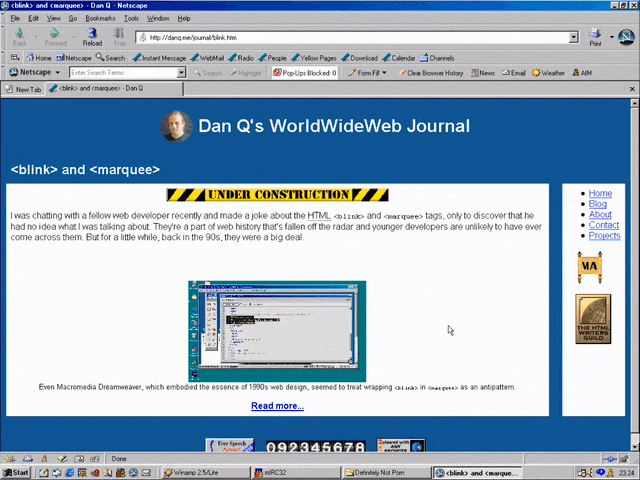Open the Radio bookmark
This screenshot has height=480, width=640.
[241, 58]
